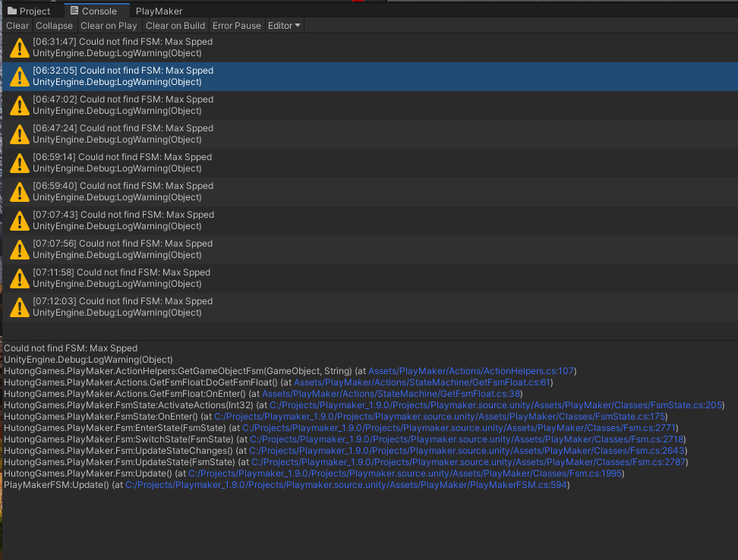Click 'Could not find FSM' detail heading
Viewport: 738px width, 560px height.
point(71,348)
